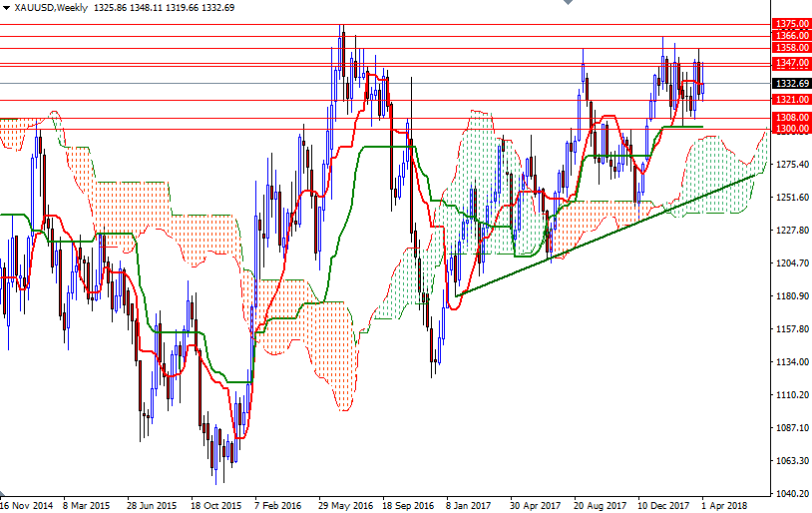Click the 1204.70 value on the price scale
The width and height of the screenshot is (812, 513).
pos(790,263)
